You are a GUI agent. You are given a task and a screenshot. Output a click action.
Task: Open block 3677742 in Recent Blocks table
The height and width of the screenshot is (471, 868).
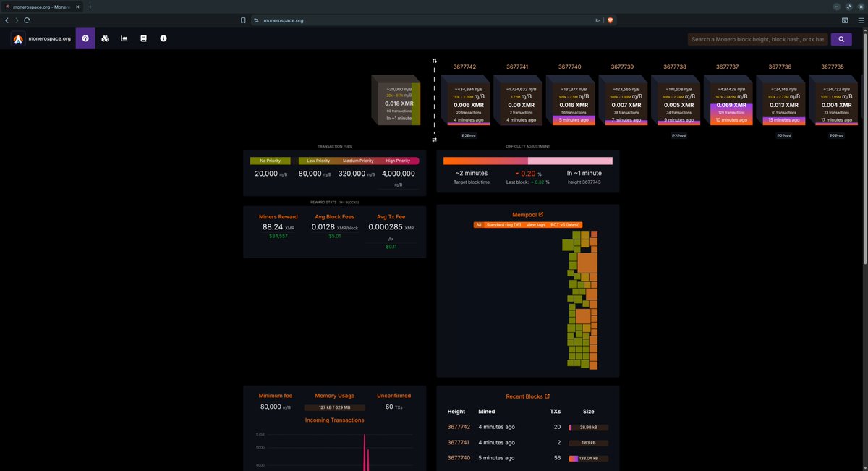(459, 427)
